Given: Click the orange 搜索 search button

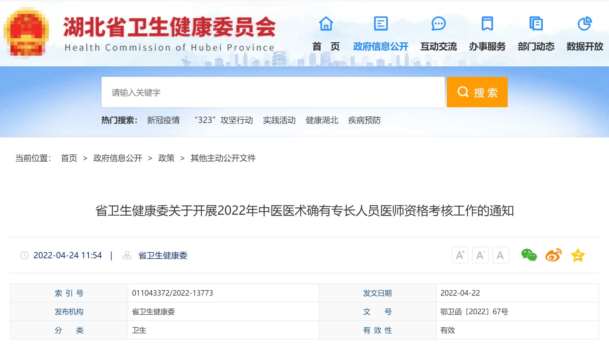Looking at the screenshot, I should 477,92.
